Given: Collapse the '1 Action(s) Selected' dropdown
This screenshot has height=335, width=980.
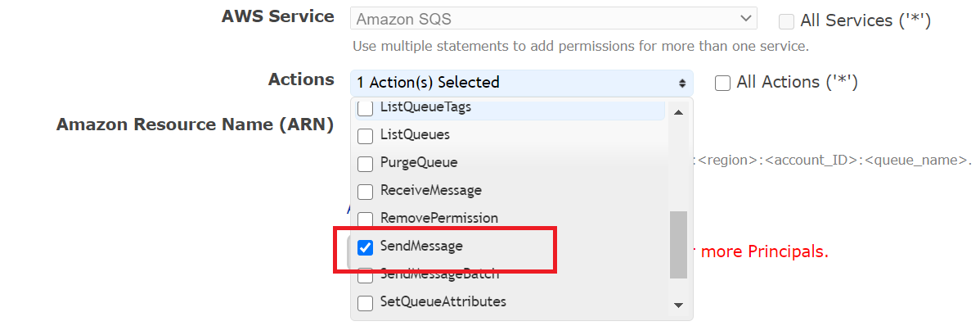Looking at the screenshot, I should tap(521, 83).
